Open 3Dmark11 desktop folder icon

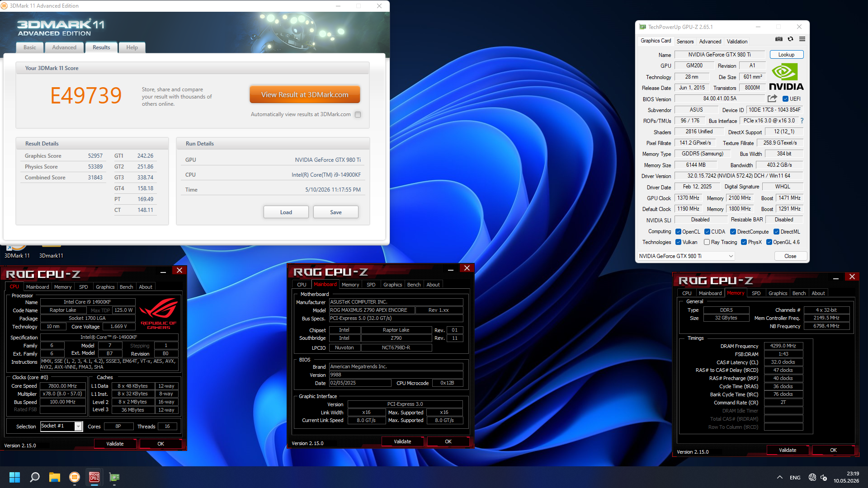pyautogui.click(x=51, y=252)
